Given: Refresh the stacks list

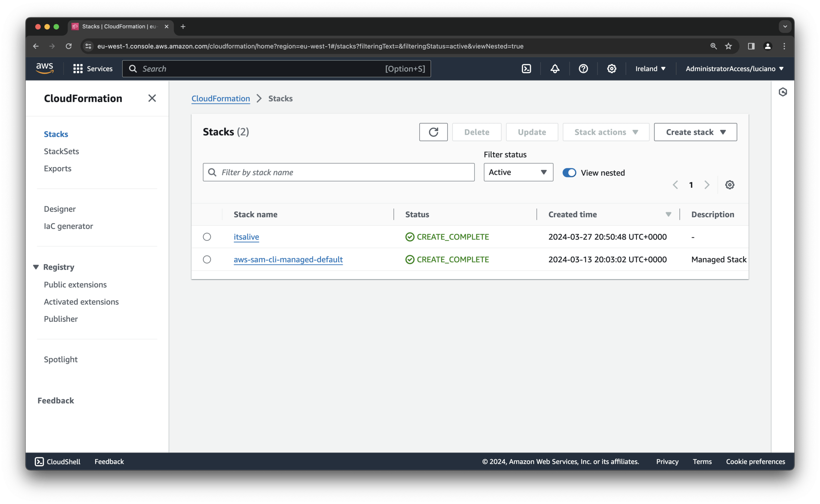Looking at the screenshot, I should tap(433, 132).
